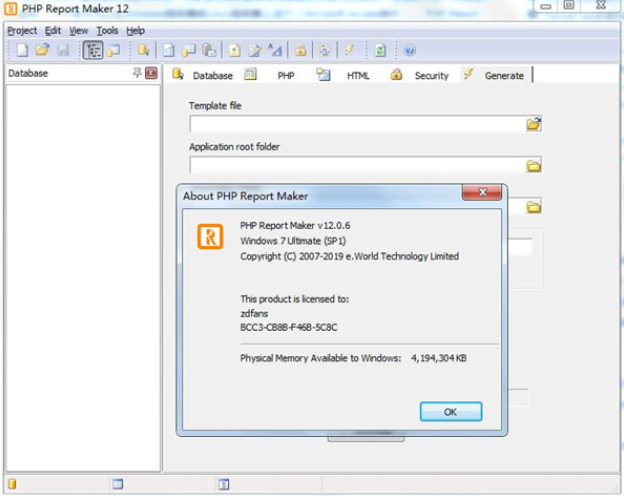This screenshot has width=624, height=496.
Task: Click the padlock security toolbar icon
Action: tap(300, 50)
